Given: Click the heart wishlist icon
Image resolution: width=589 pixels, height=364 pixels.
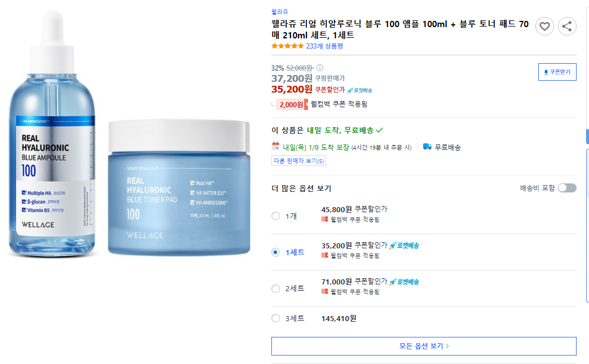Looking at the screenshot, I should point(544,27).
